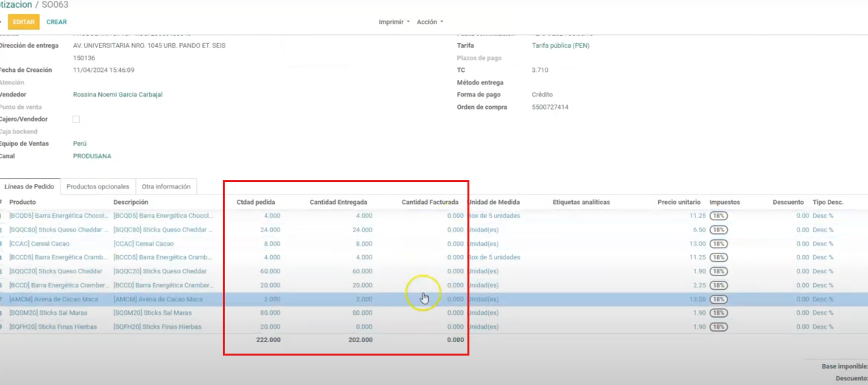
Task: Click 18% tax tag on Avena de Cacao Maca row
Action: pos(718,299)
